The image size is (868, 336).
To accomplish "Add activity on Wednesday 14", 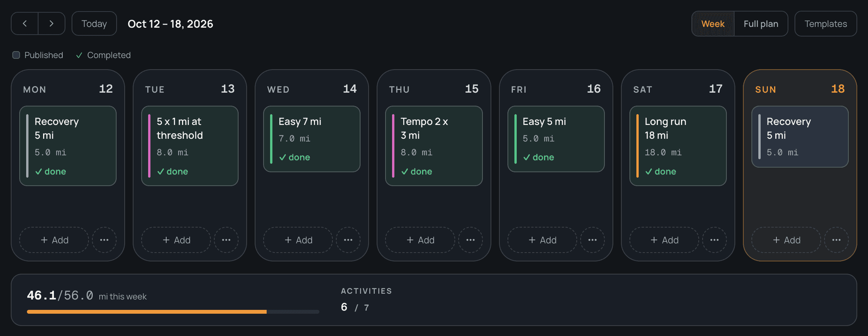I will (x=298, y=240).
